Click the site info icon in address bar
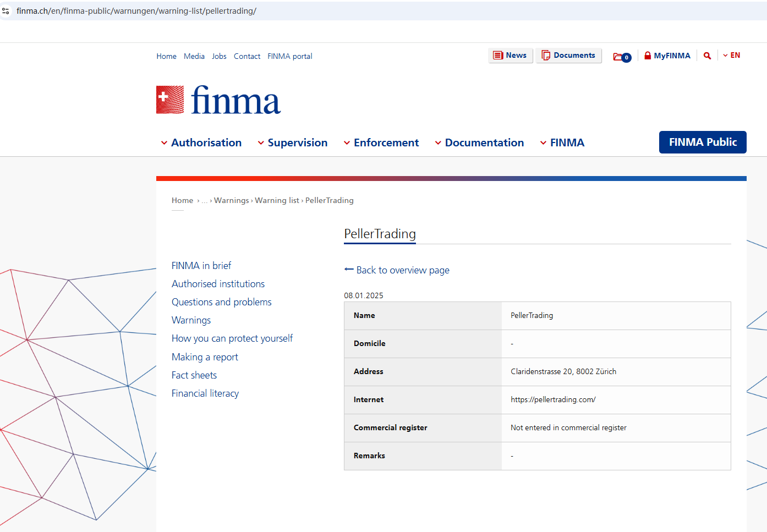The height and width of the screenshot is (532, 767). 6,11
